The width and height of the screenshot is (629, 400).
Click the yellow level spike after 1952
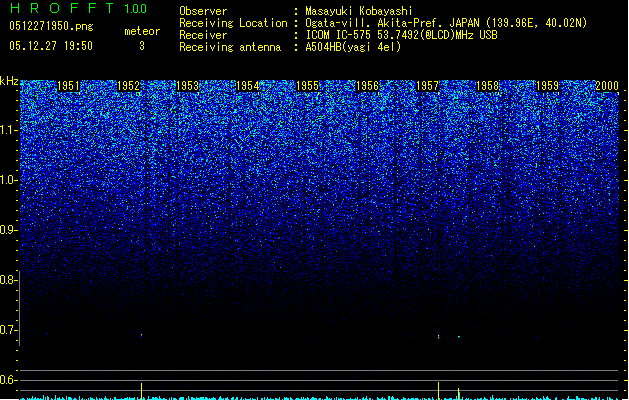[x=142, y=391]
